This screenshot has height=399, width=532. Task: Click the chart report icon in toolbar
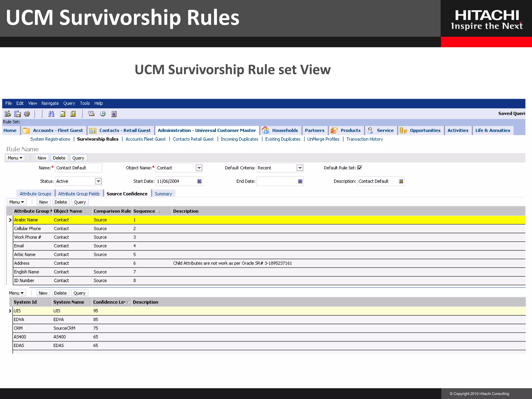(114, 114)
